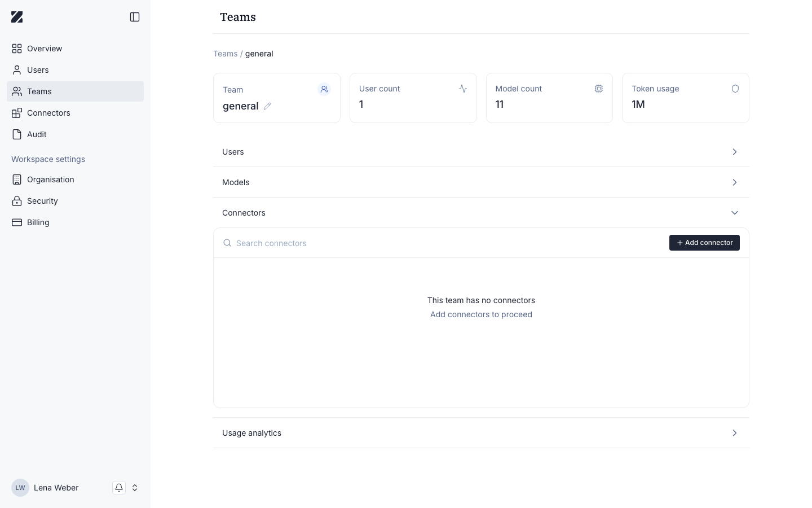Expand the Usage analytics section chevron

point(735,433)
